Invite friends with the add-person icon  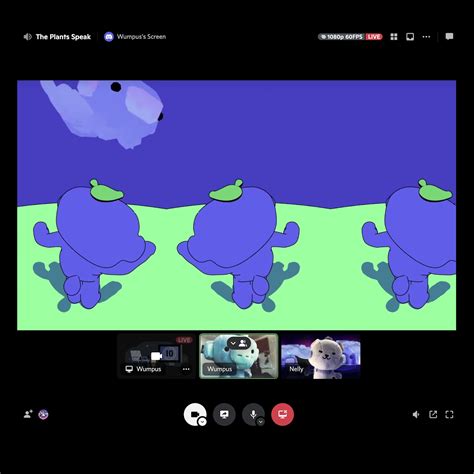(28, 414)
